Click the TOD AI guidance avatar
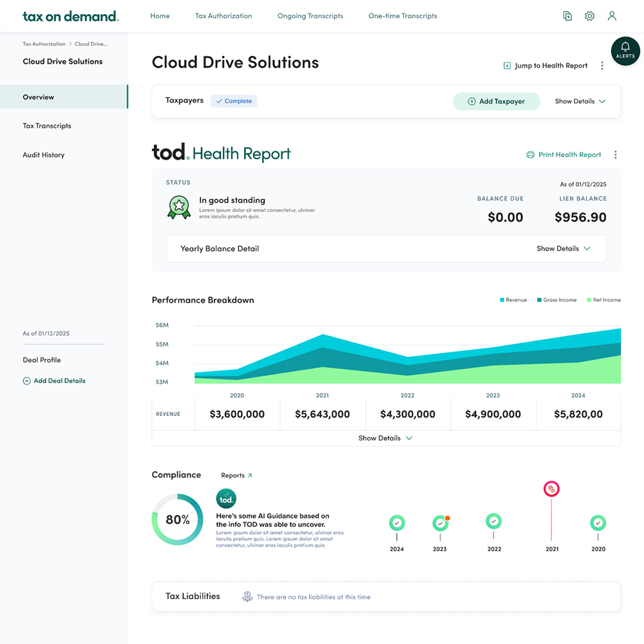This screenshot has width=644, height=644. pos(226,499)
